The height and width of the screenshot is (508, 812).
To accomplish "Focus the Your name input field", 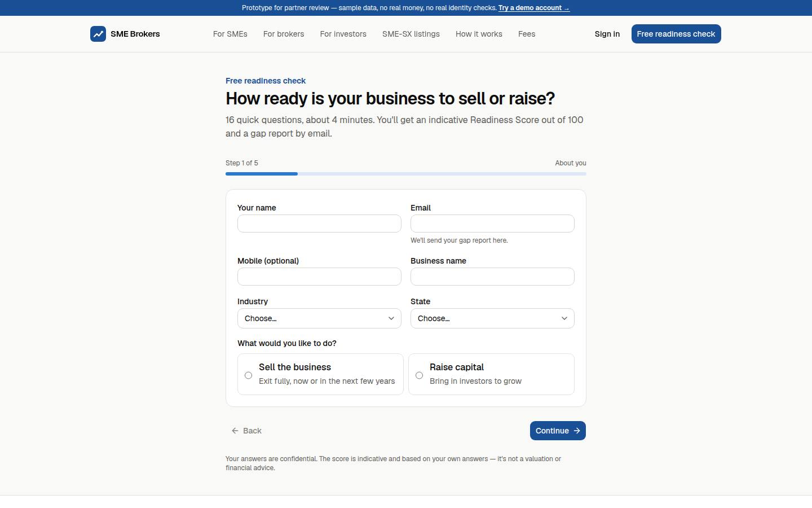I will coord(319,224).
